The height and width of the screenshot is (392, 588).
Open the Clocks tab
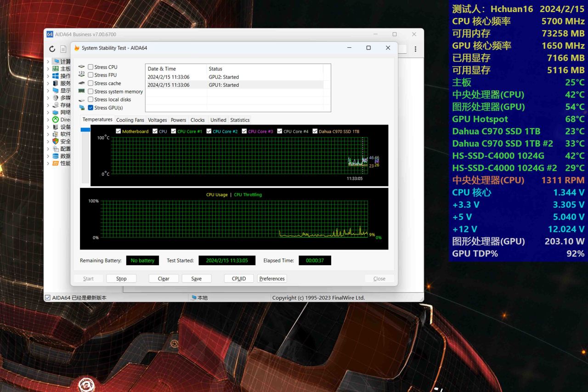pos(198,120)
